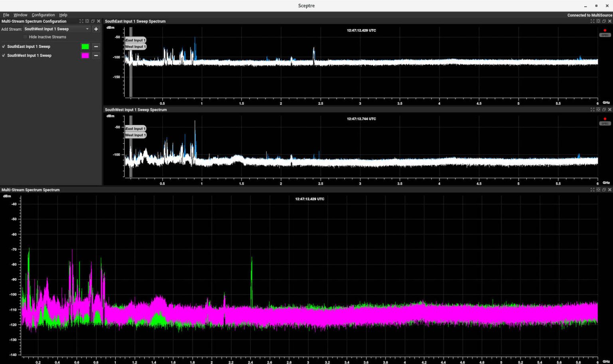Image resolution: width=613 pixels, height=364 pixels.
Task: Expand the Multi-Stream Spectrum plot to fullscreen
Action: pyautogui.click(x=592, y=190)
